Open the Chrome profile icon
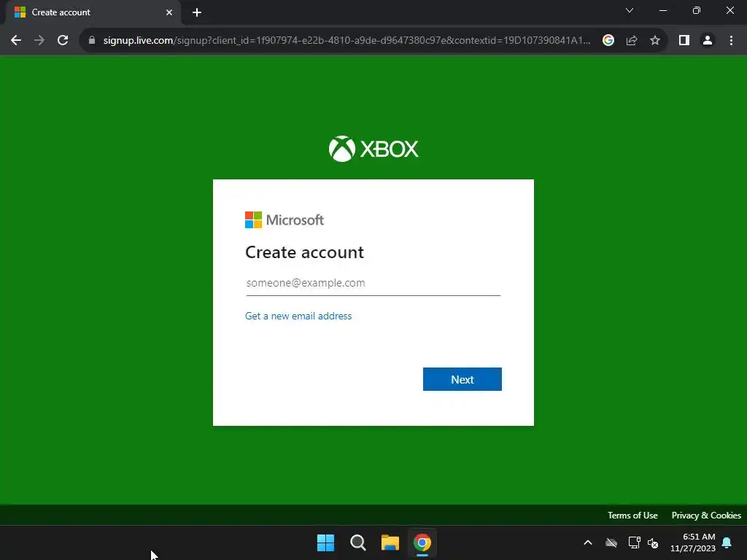This screenshot has height=560, width=747. click(708, 41)
